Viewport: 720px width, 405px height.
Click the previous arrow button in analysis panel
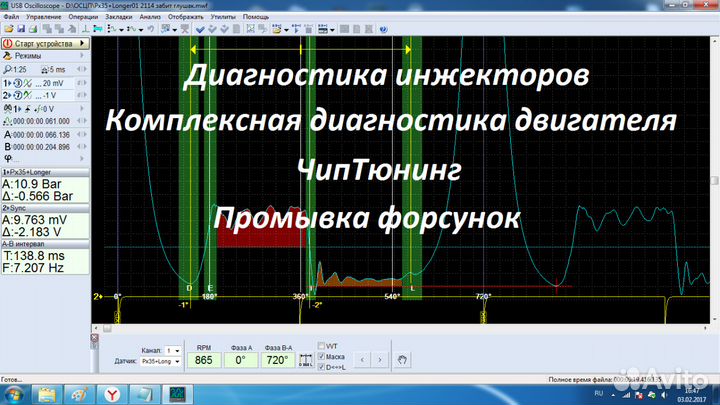pyautogui.click(x=362, y=360)
